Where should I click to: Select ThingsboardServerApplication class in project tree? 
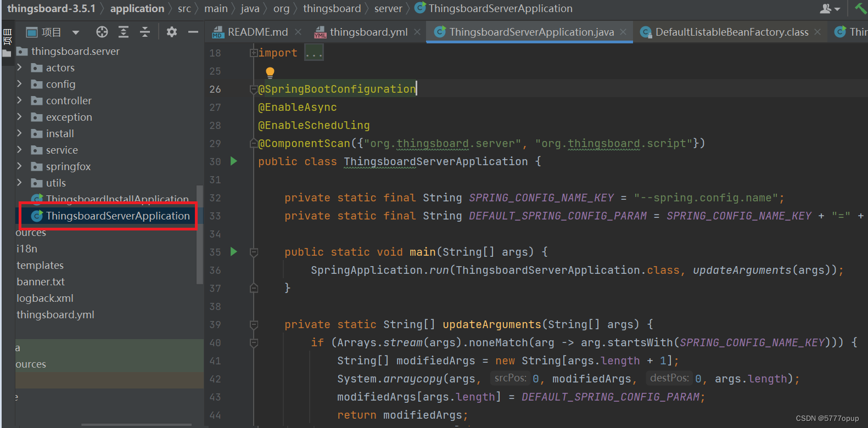coord(118,216)
